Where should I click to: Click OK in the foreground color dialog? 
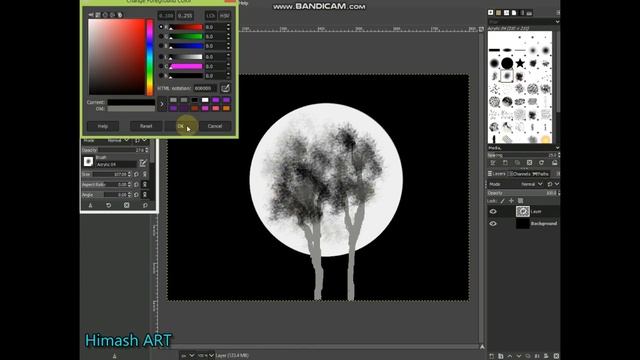click(x=180, y=126)
